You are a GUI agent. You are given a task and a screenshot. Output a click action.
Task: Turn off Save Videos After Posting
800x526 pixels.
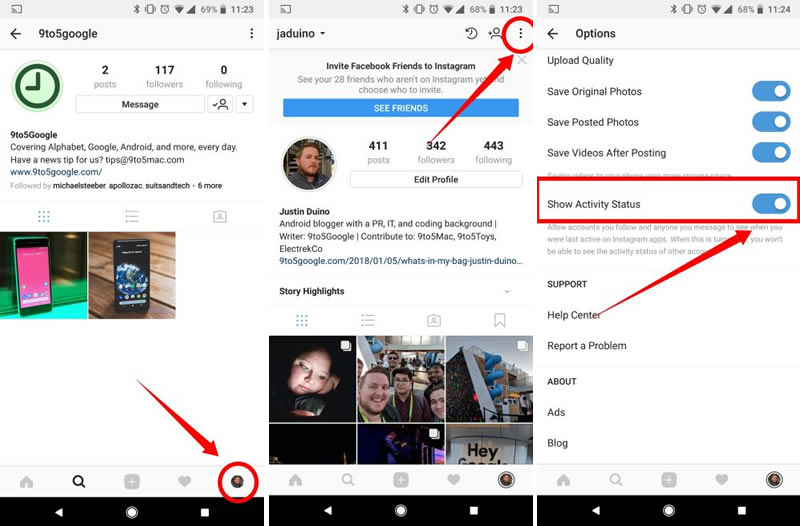770,153
